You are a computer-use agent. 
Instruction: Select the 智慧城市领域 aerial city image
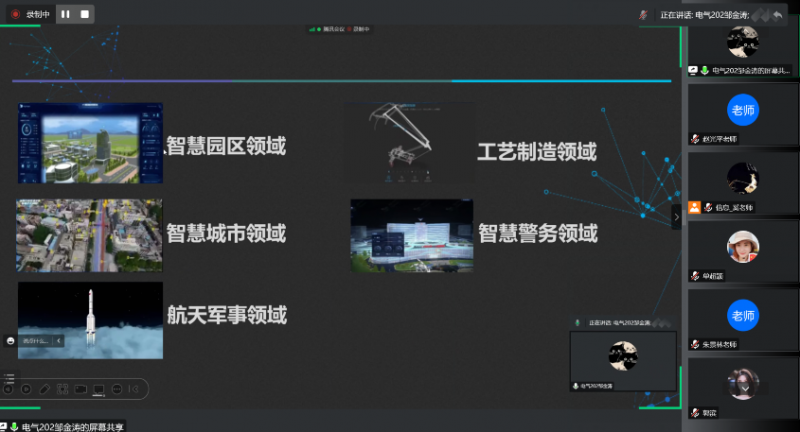(x=89, y=235)
